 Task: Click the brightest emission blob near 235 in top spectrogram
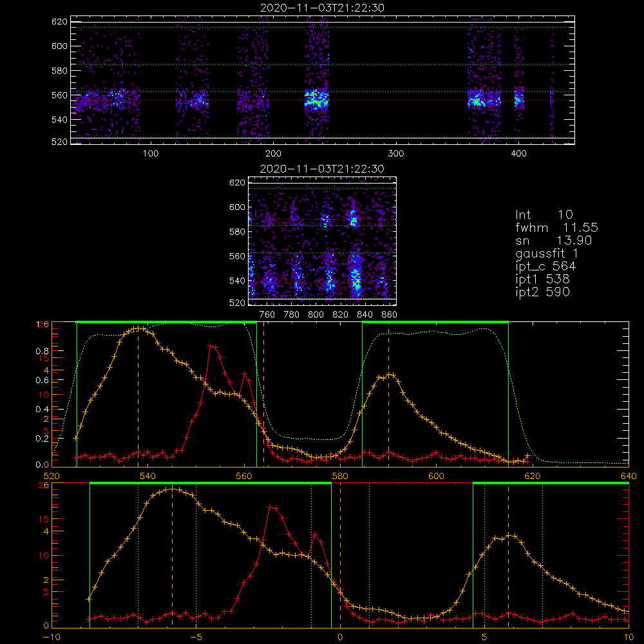[x=316, y=99]
